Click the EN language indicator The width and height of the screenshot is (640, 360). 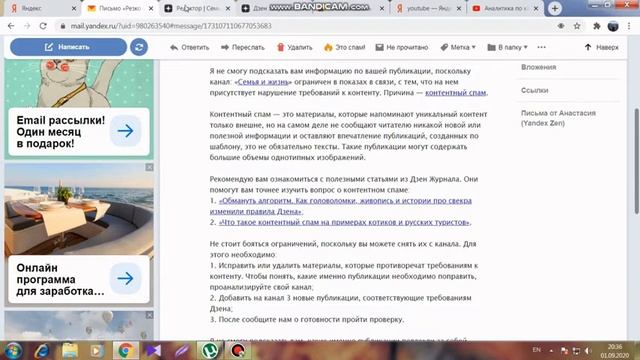click(x=537, y=350)
